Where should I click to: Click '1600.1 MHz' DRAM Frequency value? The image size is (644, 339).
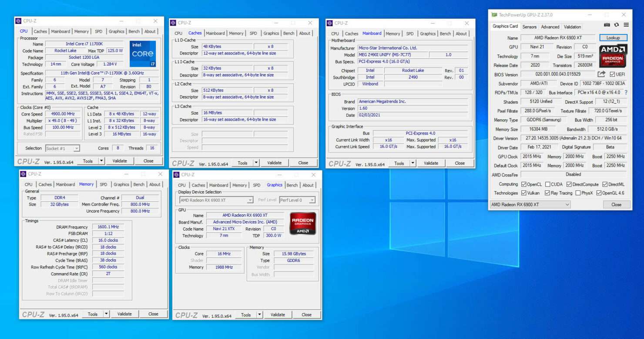coord(108,227)
